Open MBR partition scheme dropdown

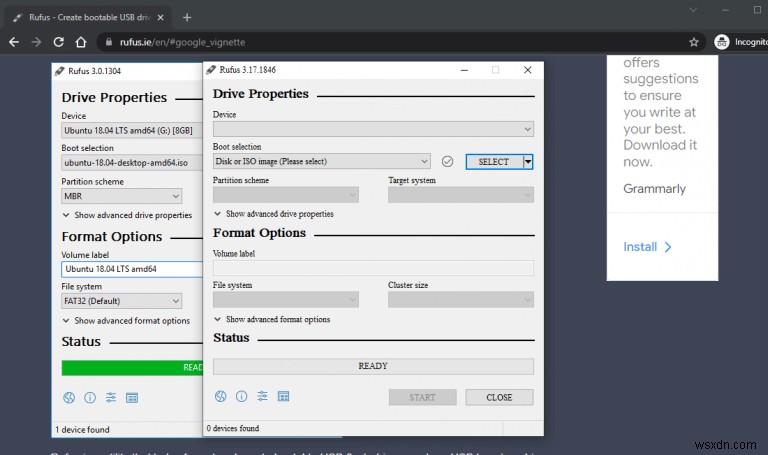[x=121, y=196]
